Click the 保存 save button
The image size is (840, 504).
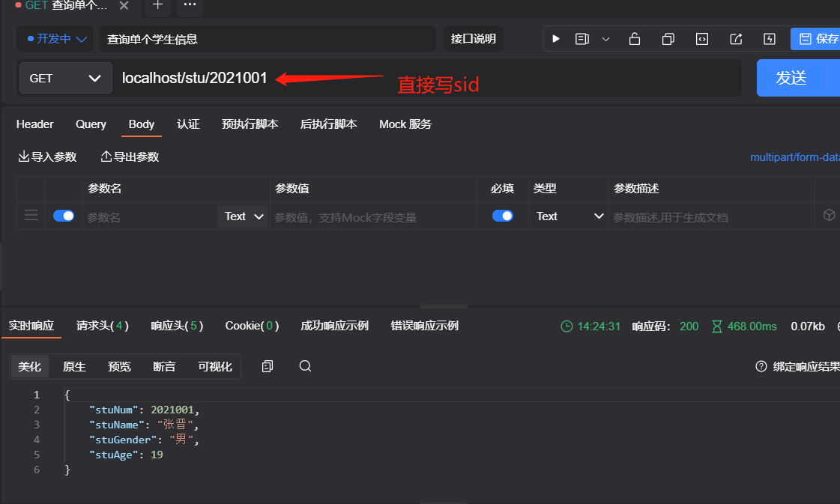click(x=815, y=38)
